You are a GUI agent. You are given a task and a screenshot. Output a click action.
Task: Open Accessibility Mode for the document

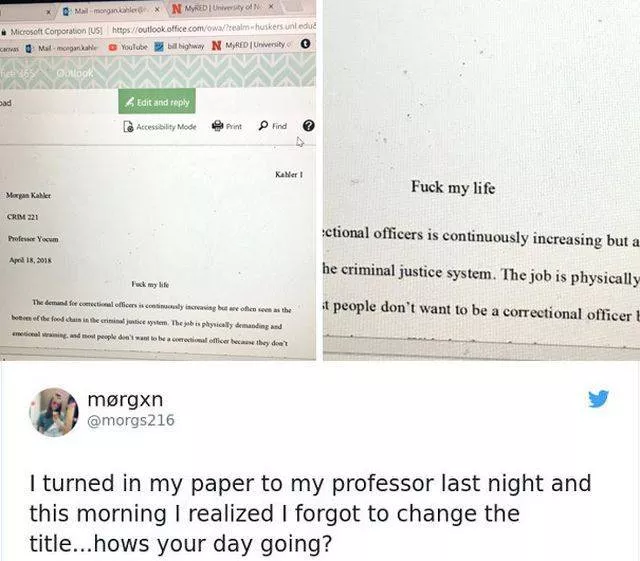pyautogui.click(x=160, y=127)
